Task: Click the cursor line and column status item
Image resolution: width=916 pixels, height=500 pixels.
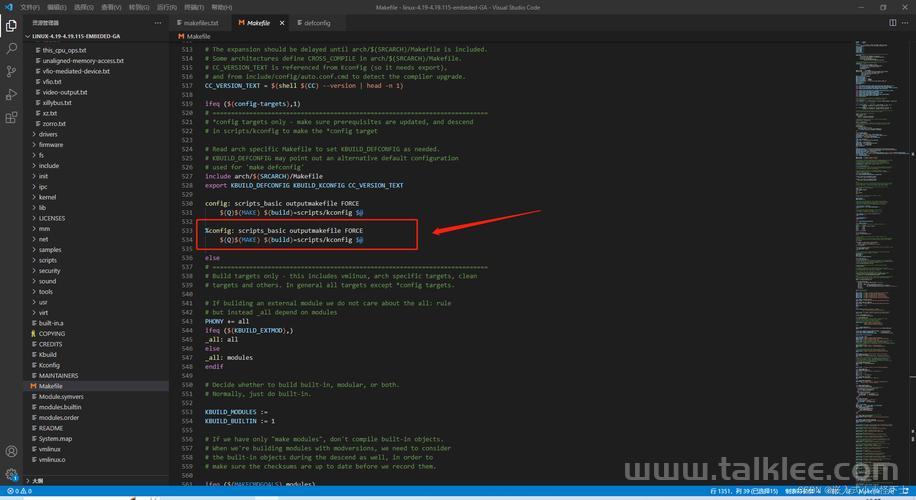Action: point(744,491)
